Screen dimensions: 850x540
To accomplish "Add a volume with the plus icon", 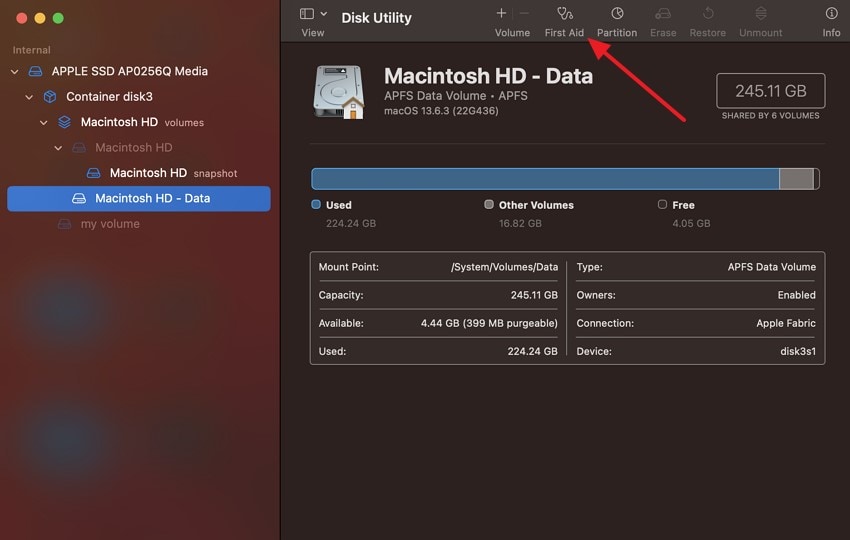I will click(501, 13).
